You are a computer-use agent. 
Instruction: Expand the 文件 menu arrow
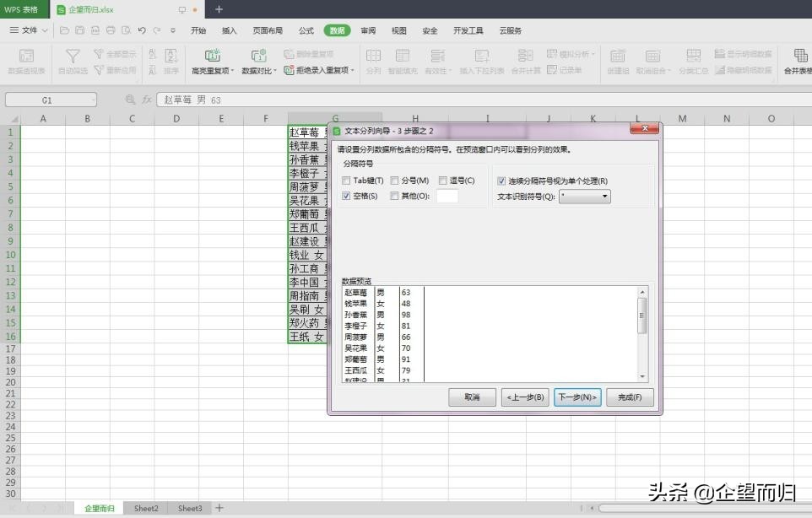45,30
